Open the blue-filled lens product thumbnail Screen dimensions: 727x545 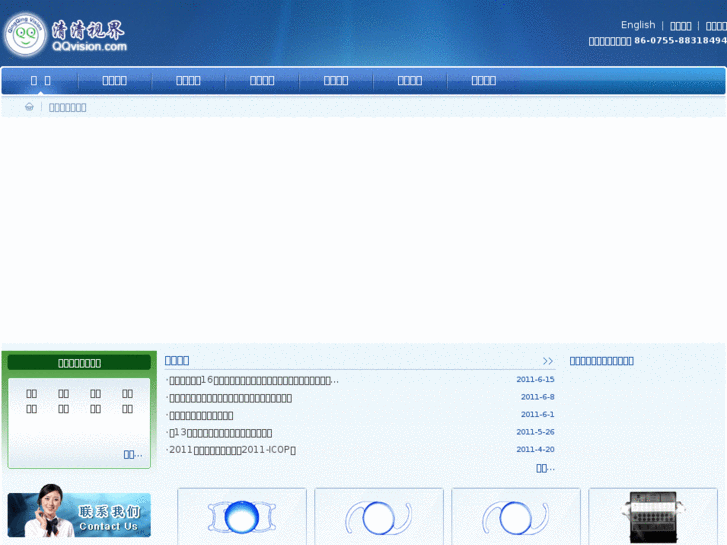coord(242,516)
